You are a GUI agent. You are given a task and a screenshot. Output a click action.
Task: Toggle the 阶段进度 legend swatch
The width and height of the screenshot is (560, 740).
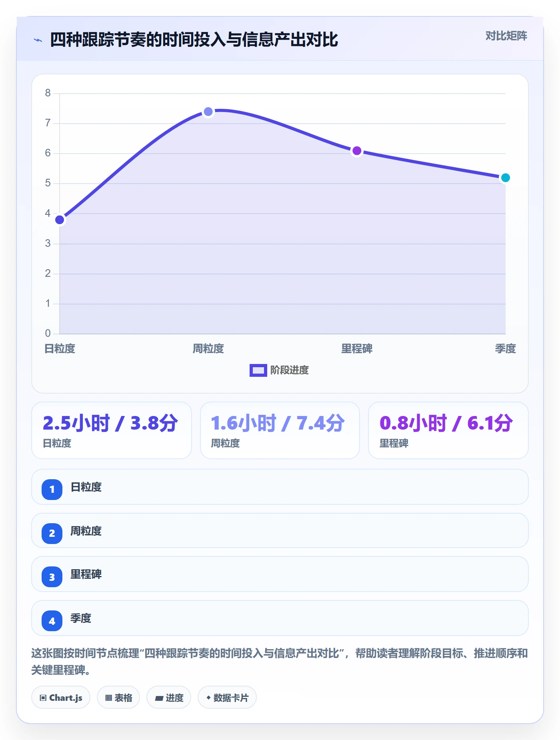(258, 370)
